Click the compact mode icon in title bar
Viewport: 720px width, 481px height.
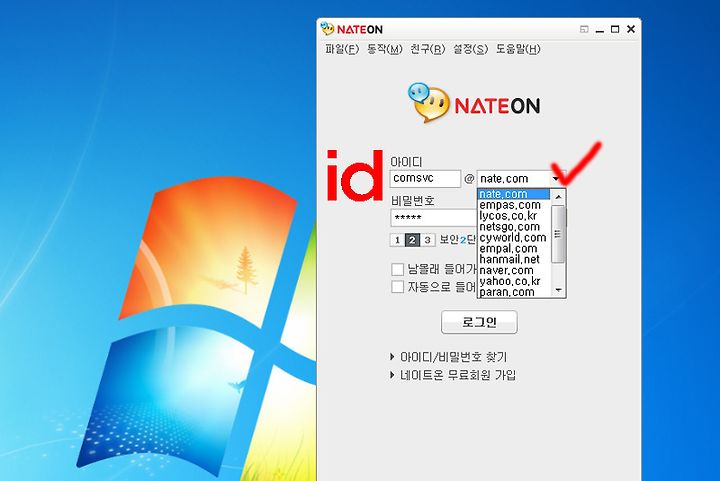[x=584, y=29]
